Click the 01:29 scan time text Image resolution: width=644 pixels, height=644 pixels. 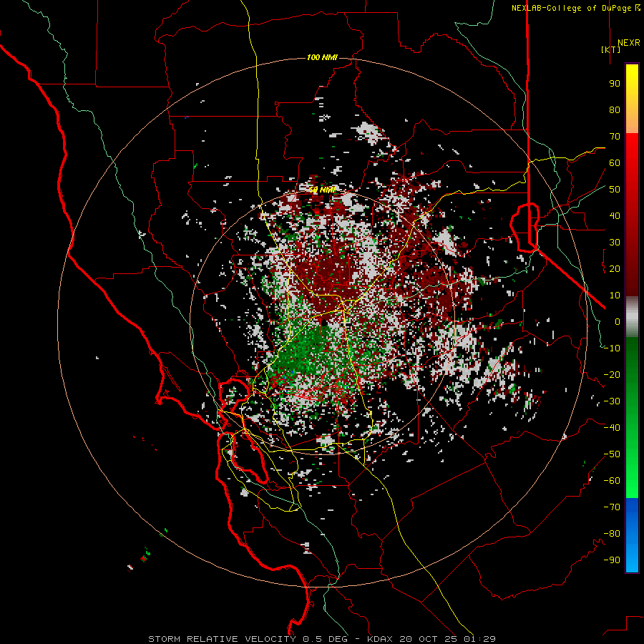[x=479, y=639]
